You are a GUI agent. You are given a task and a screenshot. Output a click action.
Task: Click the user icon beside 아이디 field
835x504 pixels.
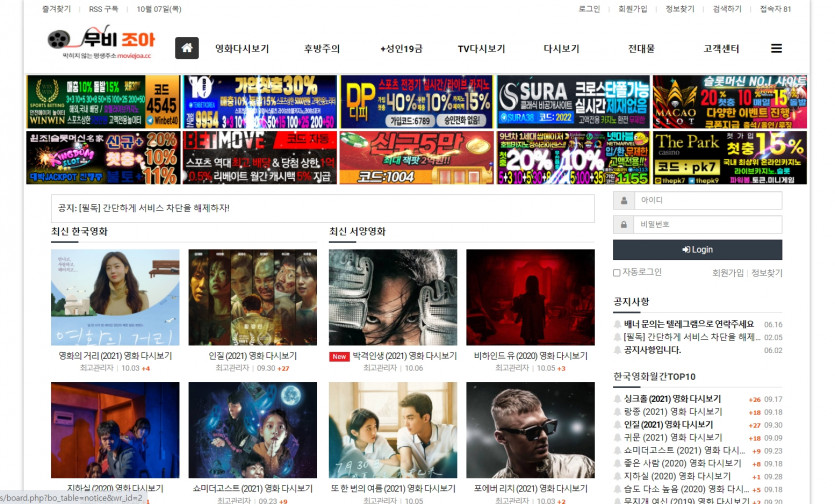622,201
